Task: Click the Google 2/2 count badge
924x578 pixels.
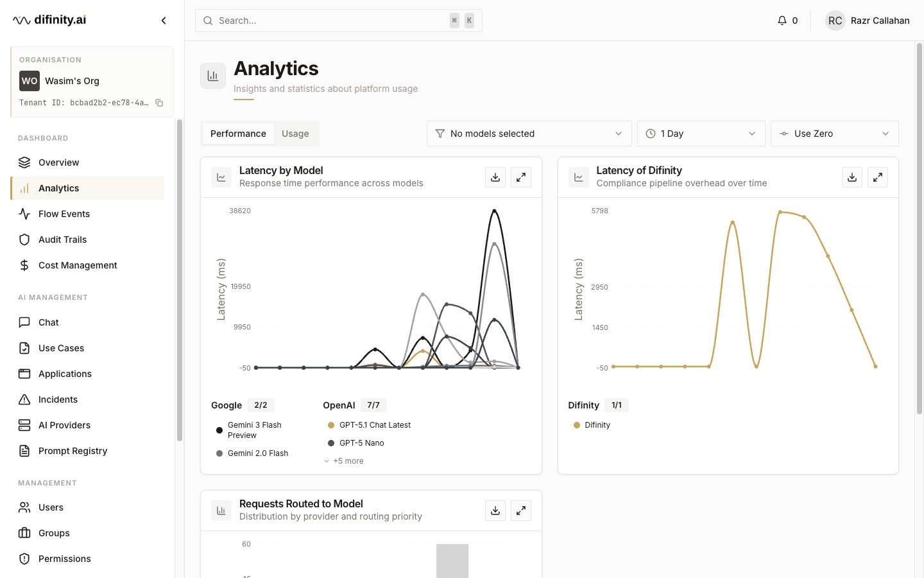Action: pyautogui.click(x=261, y=405)
